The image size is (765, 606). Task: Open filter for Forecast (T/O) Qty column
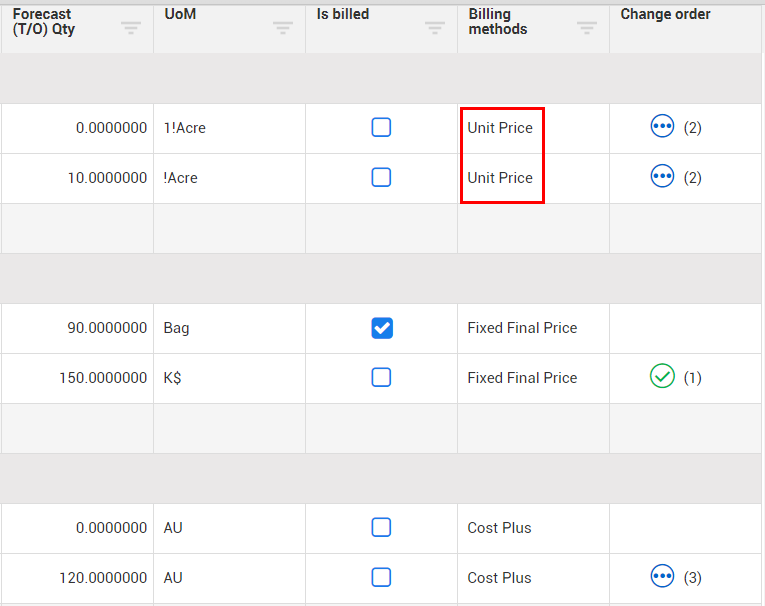[131, 28]
